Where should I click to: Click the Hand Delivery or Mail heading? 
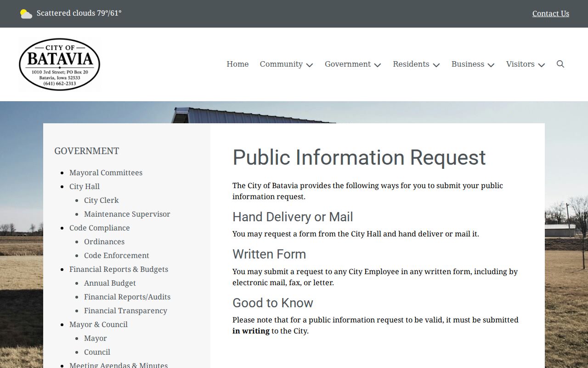click(x=293, y=217)
